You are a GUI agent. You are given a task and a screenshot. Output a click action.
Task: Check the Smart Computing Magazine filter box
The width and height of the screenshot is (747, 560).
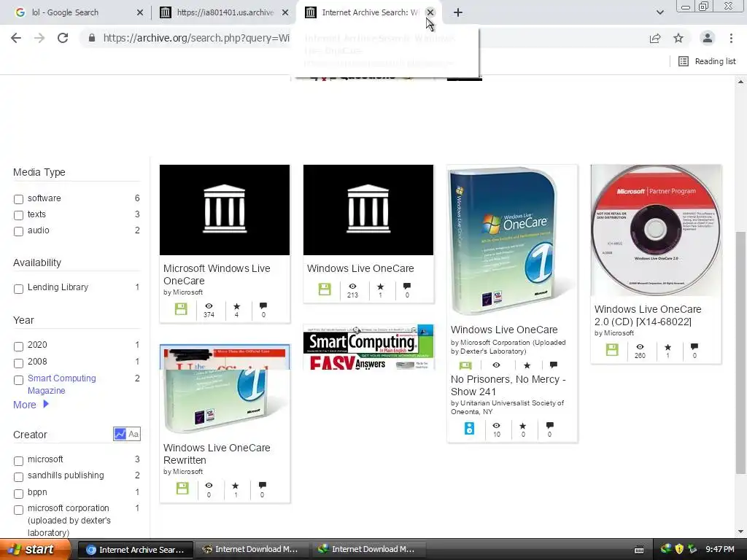pyautogui.click(x=18, y=379)
